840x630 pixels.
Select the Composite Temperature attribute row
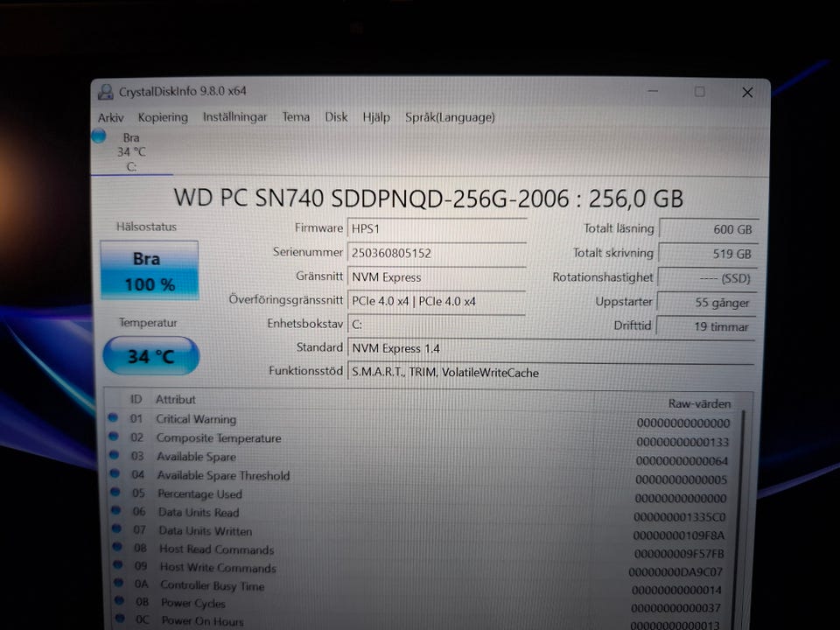[x=420, y=440]
